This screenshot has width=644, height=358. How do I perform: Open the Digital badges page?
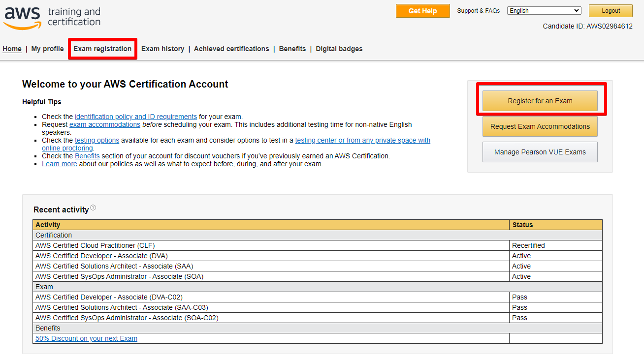click(339, 49)
